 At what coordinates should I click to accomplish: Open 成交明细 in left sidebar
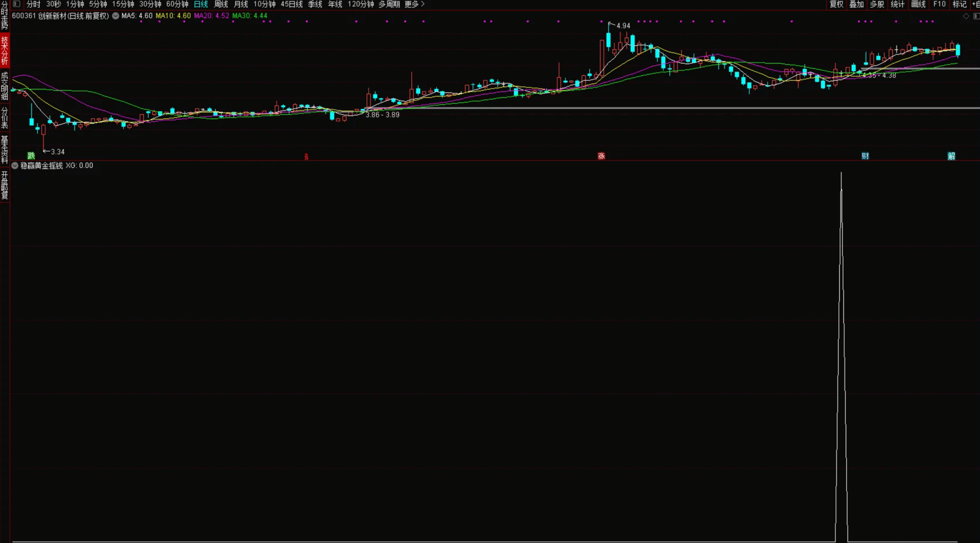coord(5,86)
